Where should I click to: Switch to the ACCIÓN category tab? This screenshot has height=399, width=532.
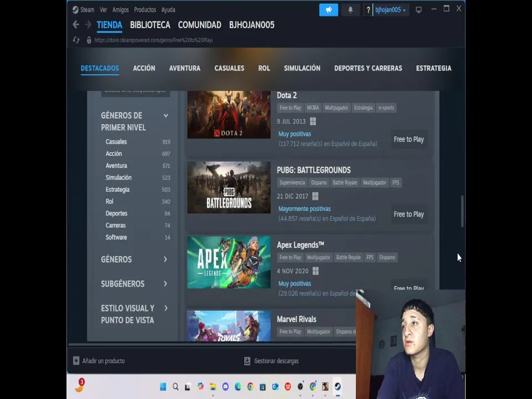144,68
